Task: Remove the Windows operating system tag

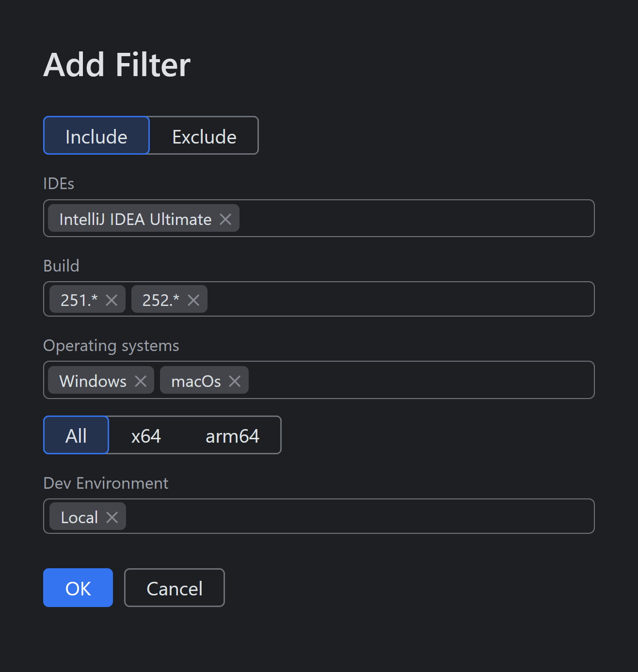Action: [x=140, y=381]
